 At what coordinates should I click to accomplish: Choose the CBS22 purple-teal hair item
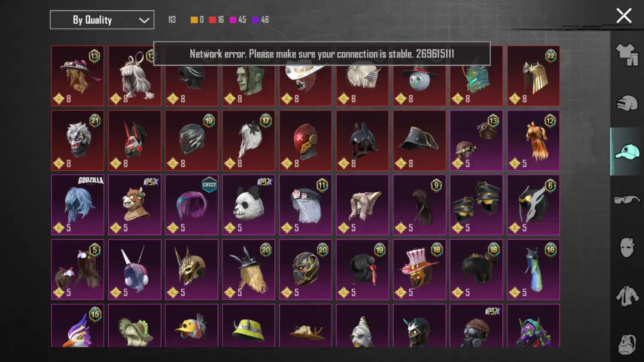click(191, 205)
